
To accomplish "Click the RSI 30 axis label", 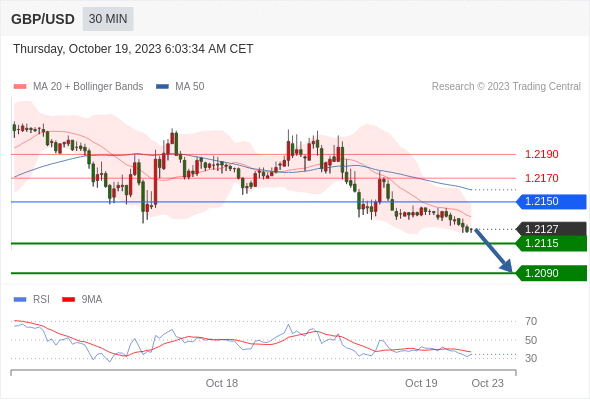I will click(531, 358).
